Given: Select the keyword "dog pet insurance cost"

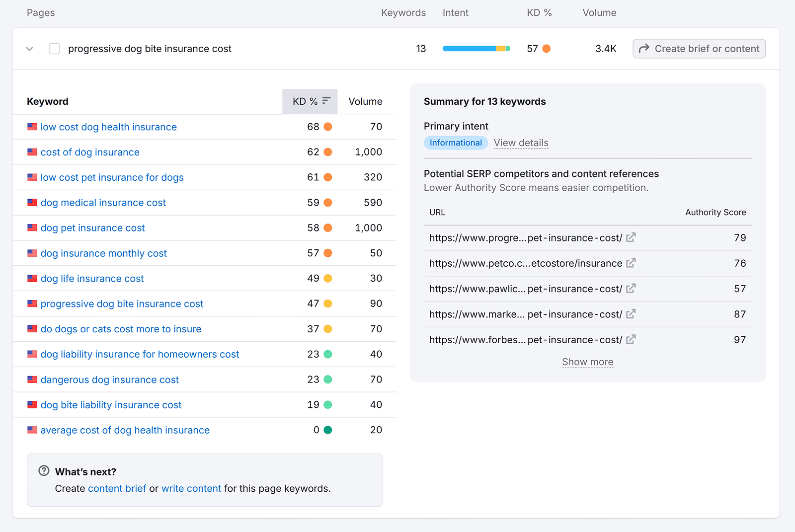Looking at the screenshot, I should coord(92,228).
